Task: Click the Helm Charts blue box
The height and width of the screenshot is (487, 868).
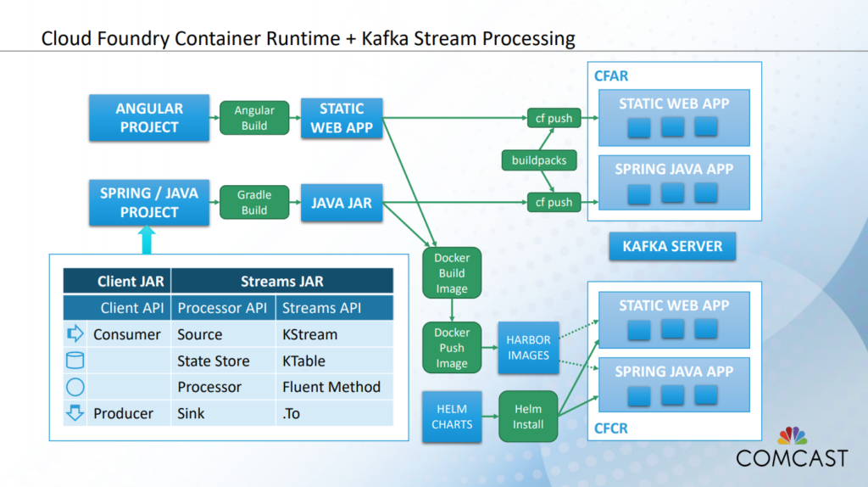Action: 452,416
